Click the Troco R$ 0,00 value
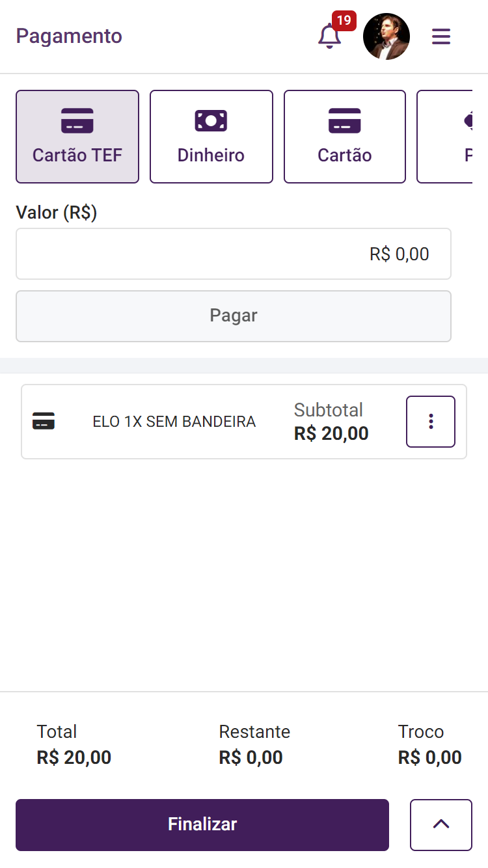The height and width of the screenshot is (868, 488). coord(429,757)
